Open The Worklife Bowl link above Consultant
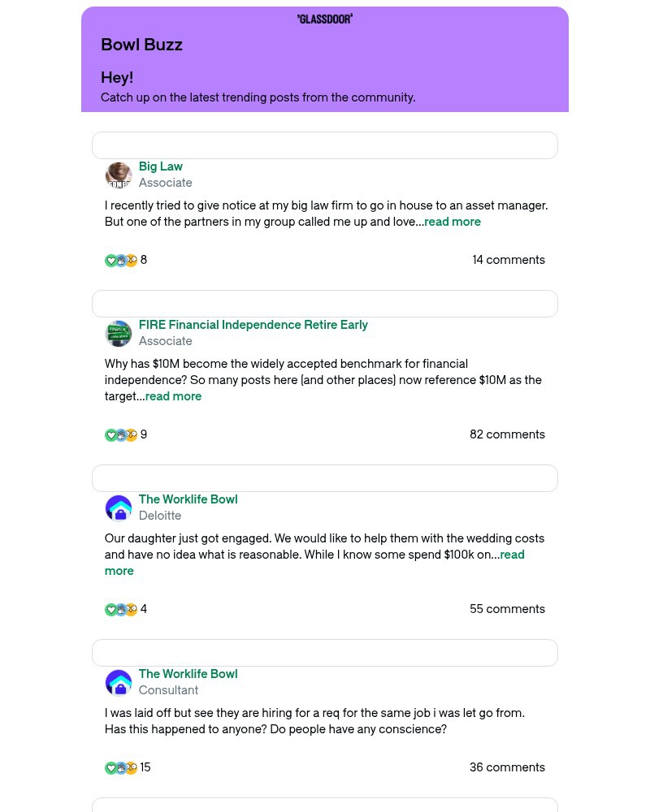Image resolution: width=650 pixels, height=812 pixels. click(x=188, y=674)
